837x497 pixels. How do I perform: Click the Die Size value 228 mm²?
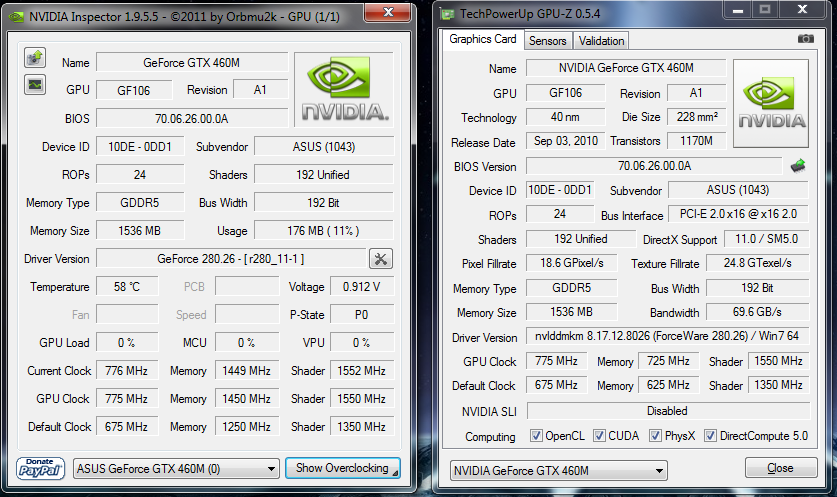[x=697, y=117]
